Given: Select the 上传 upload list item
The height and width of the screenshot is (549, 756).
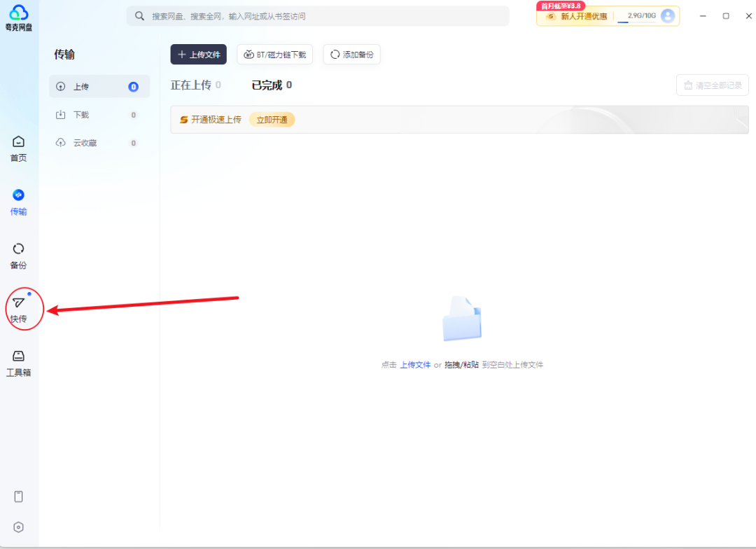Looking at the screenshot, I should [99, 87].
